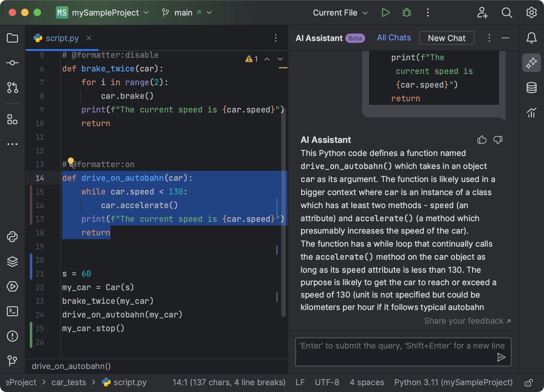The image size is (544, 392).
Task: Click the 's = 60' code line
Action: pos(76,274)
